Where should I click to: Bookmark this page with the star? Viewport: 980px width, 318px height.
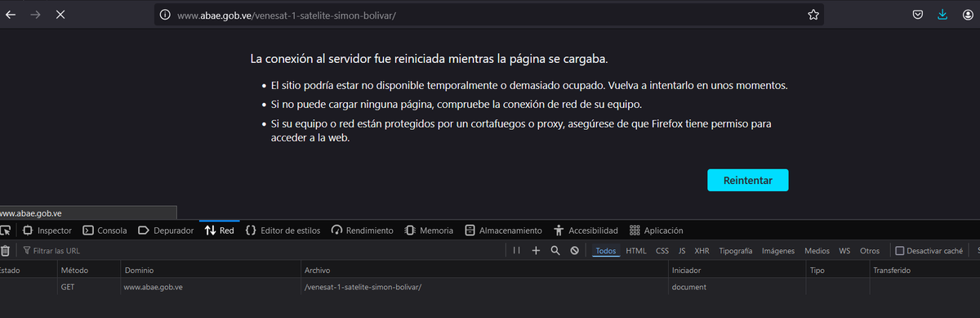[813, 15]
